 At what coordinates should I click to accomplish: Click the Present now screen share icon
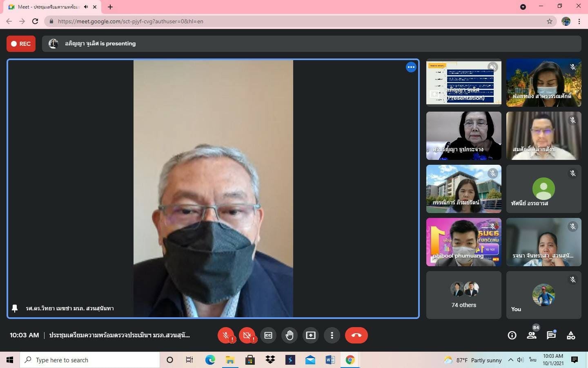pos(311,335)
